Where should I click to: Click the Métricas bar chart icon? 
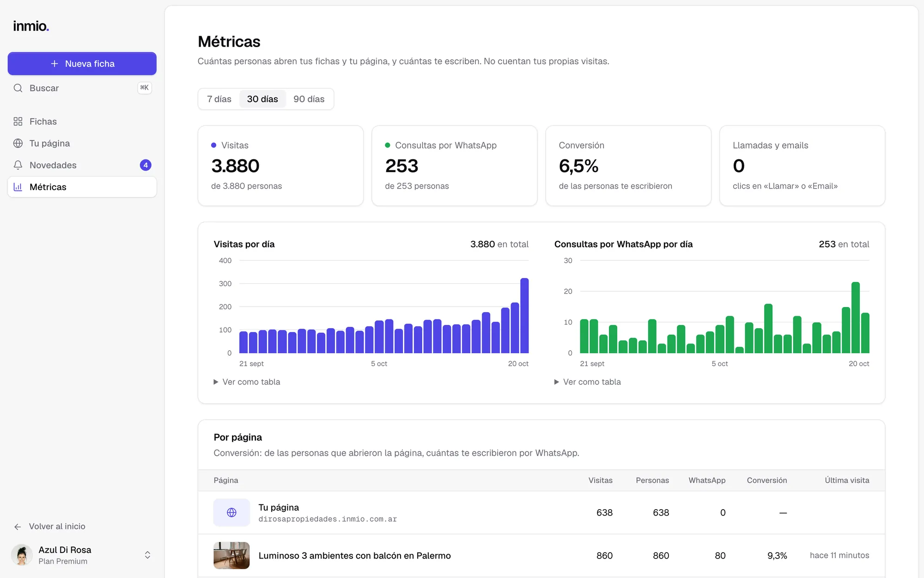(x=18, y=187)
